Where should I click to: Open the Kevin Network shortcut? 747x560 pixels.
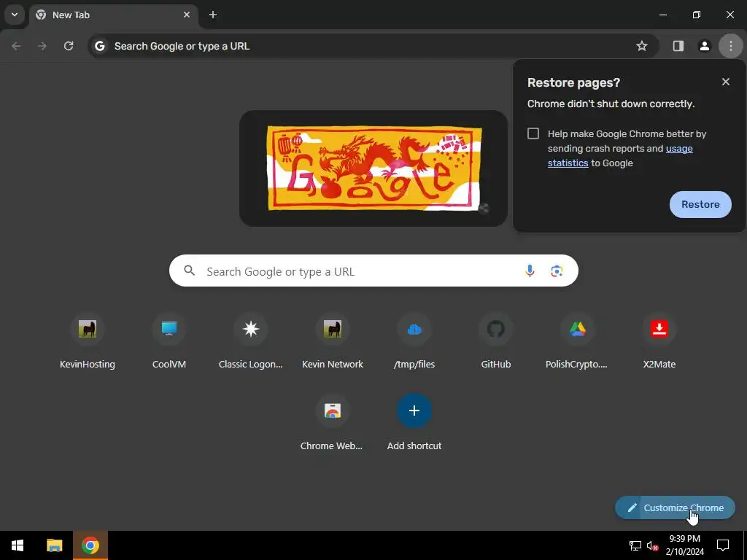(333, 342)
